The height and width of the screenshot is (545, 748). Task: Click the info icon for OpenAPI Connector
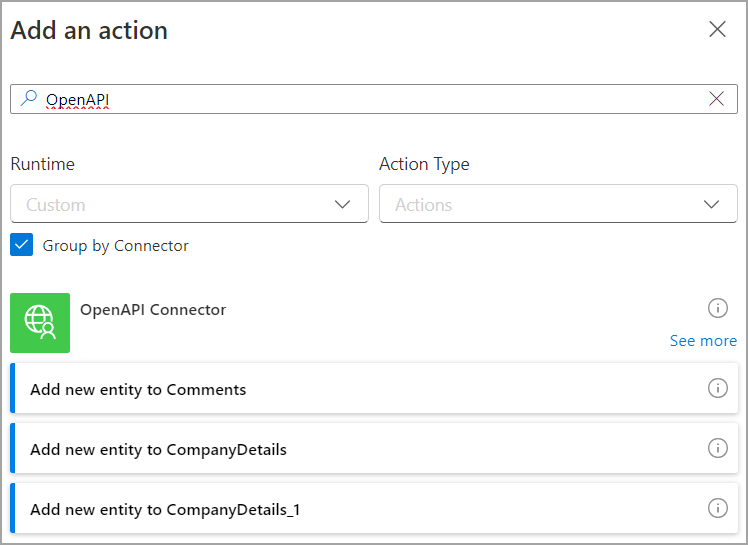click(717, 308)
